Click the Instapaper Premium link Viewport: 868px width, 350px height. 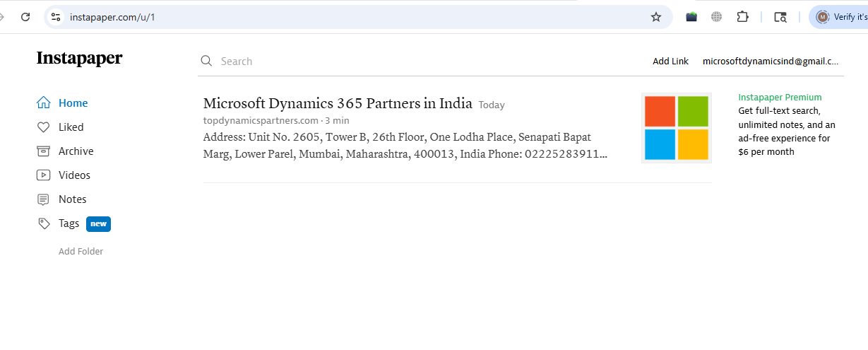click(780, 98)
